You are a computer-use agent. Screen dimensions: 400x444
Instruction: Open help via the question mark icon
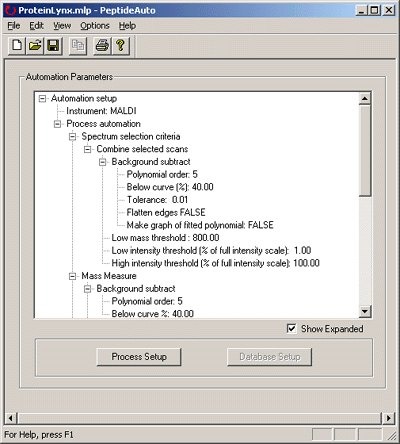click(x=120, y=45)
